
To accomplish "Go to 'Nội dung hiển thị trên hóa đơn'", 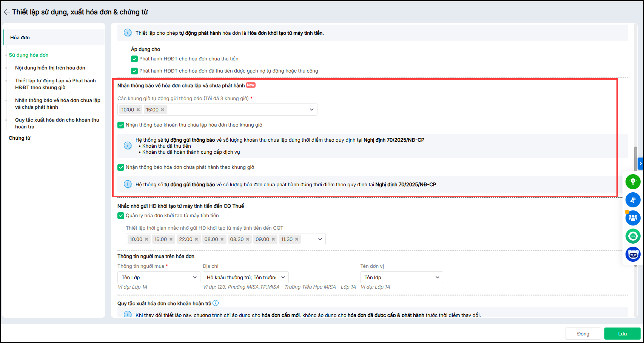I will point(50,68).
